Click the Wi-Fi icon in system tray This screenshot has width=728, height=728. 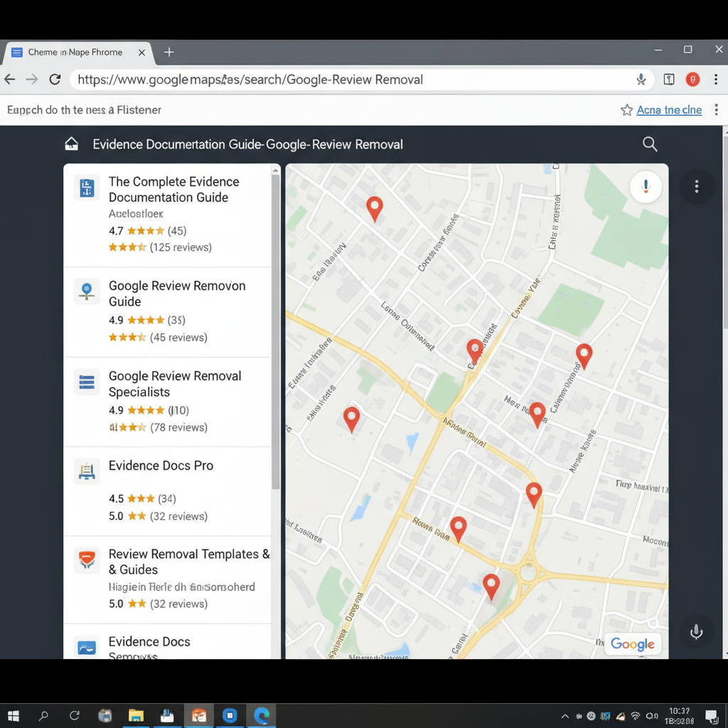point(636,716)
